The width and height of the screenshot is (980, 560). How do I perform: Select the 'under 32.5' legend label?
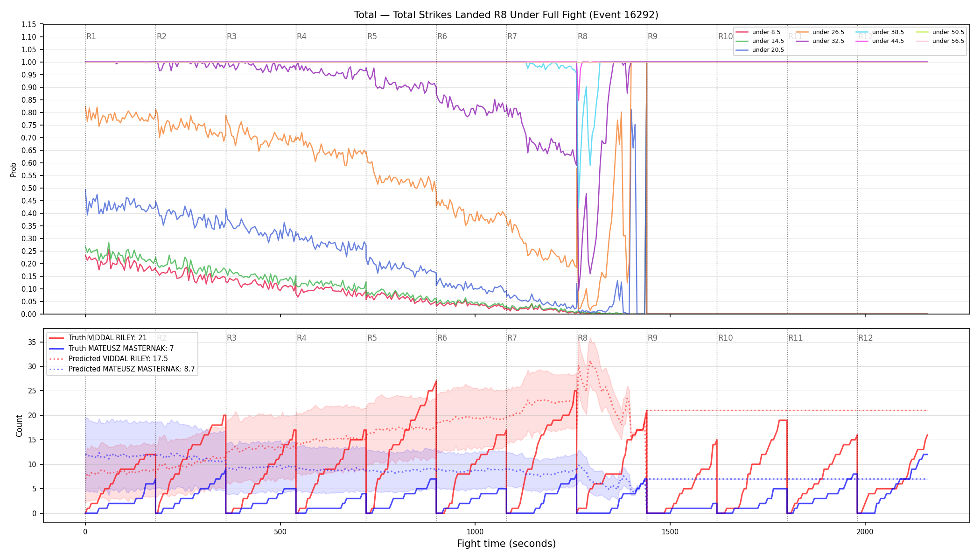pyautogui.click(x=828, y=41)
